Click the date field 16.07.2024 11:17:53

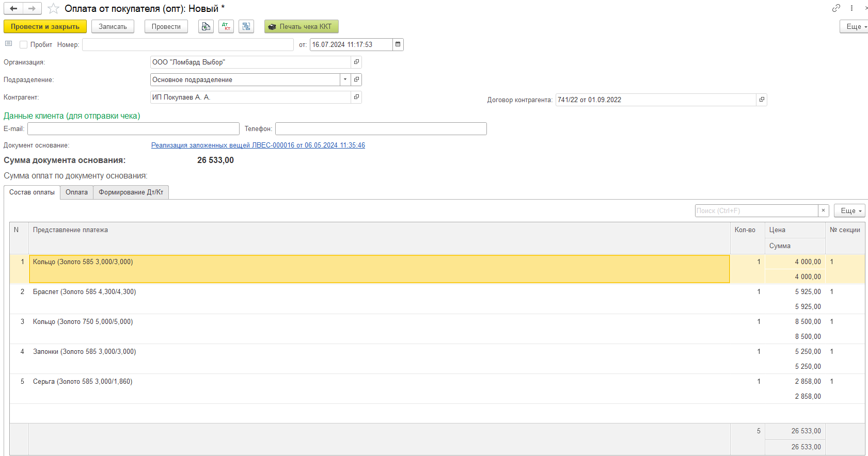pos(351,44)
